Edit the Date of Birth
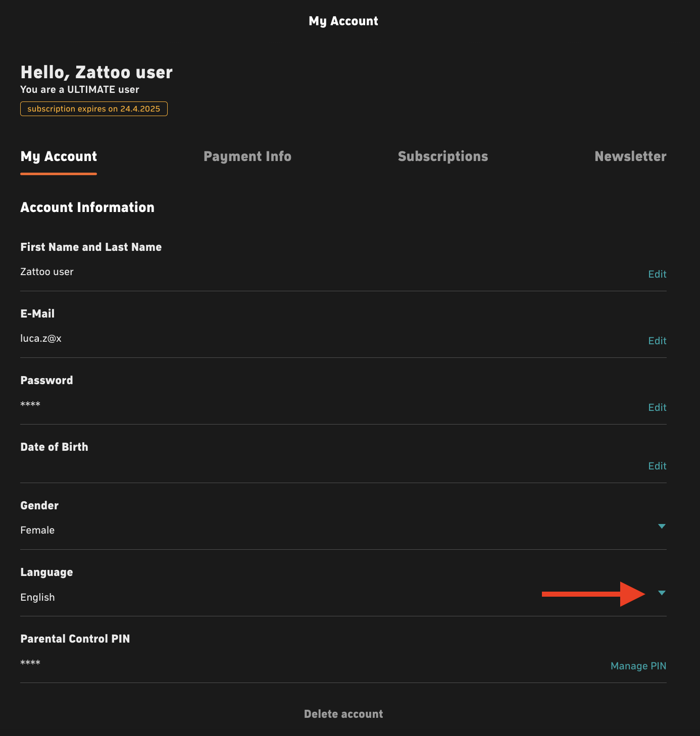700x736 pixels. 657,466
